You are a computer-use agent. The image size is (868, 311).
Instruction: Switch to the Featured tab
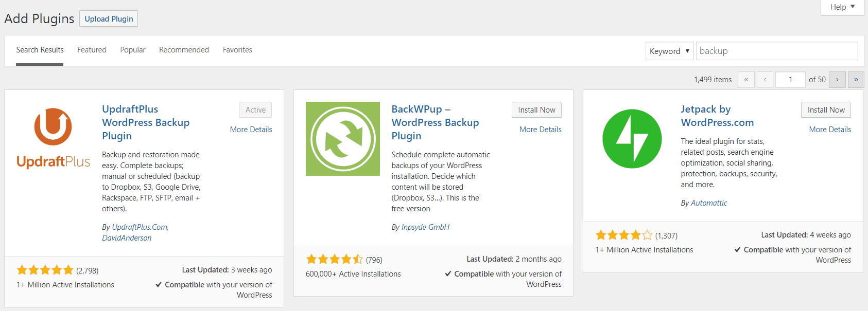coord(92,50)
